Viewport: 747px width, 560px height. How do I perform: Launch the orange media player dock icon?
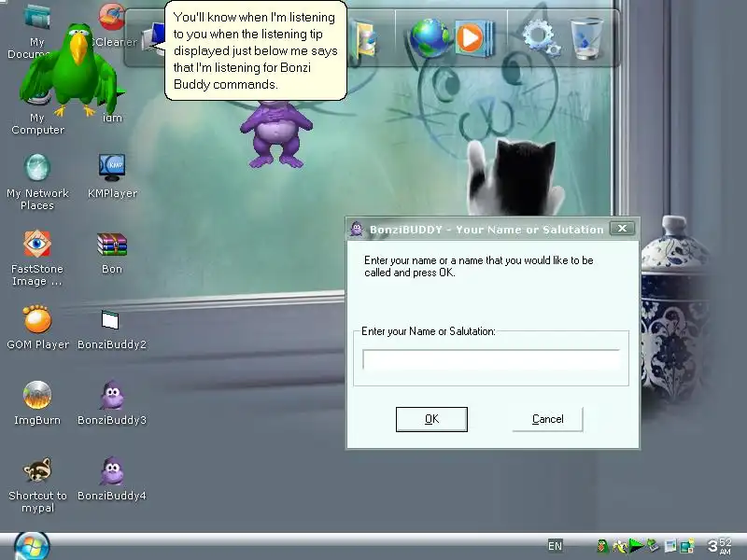(474, 38)
